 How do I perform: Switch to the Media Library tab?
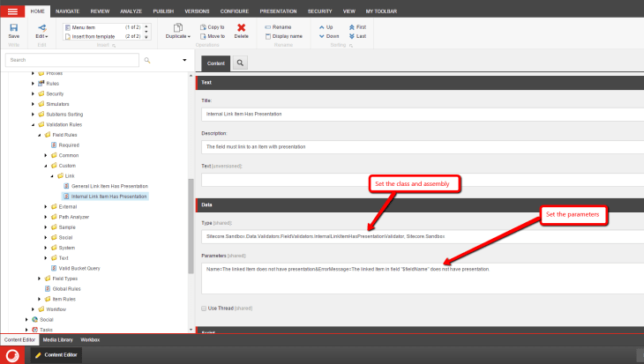(58, 340)
